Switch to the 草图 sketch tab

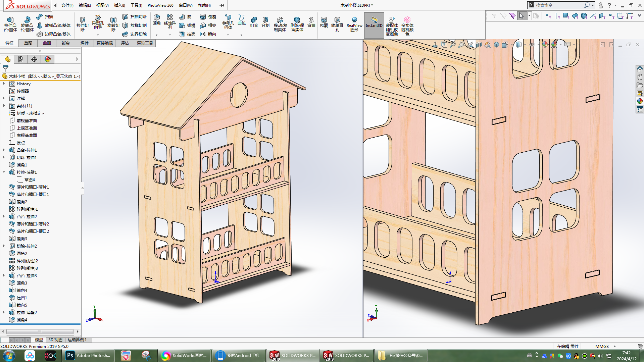coord(28,43)
